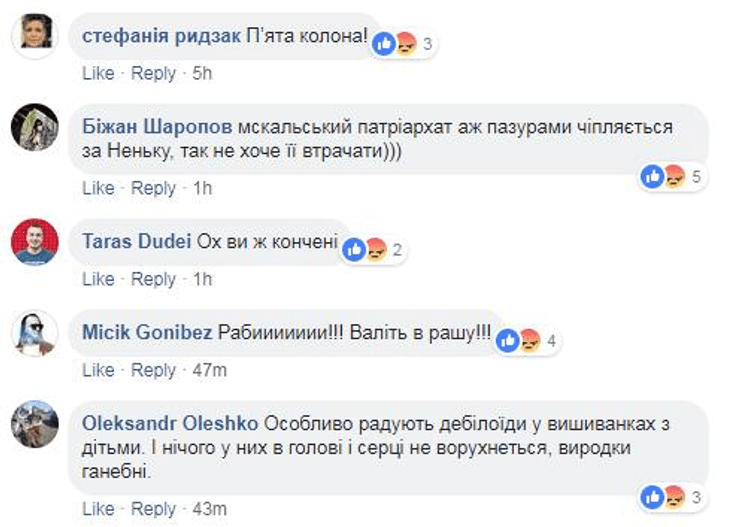
Task: Like стефанія ридзак's comment
Action: [x=98, y=73]
